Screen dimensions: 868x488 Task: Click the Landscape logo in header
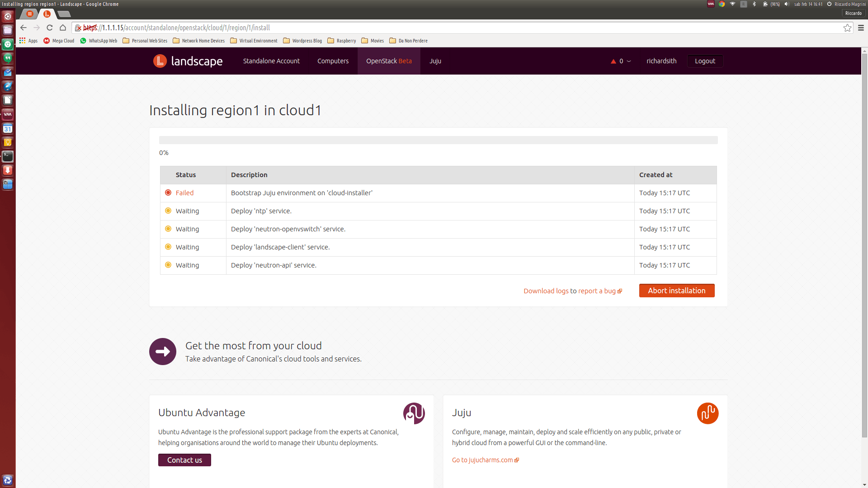(188, 61)
